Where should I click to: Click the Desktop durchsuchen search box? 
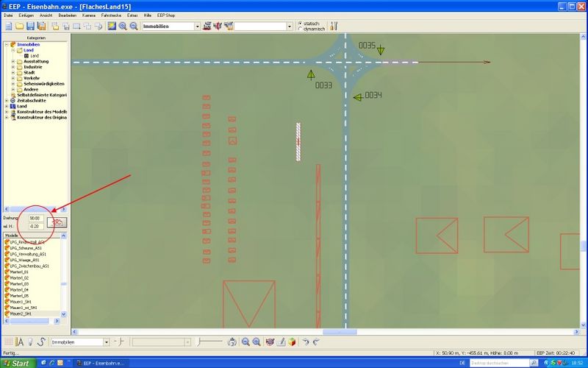500,363
